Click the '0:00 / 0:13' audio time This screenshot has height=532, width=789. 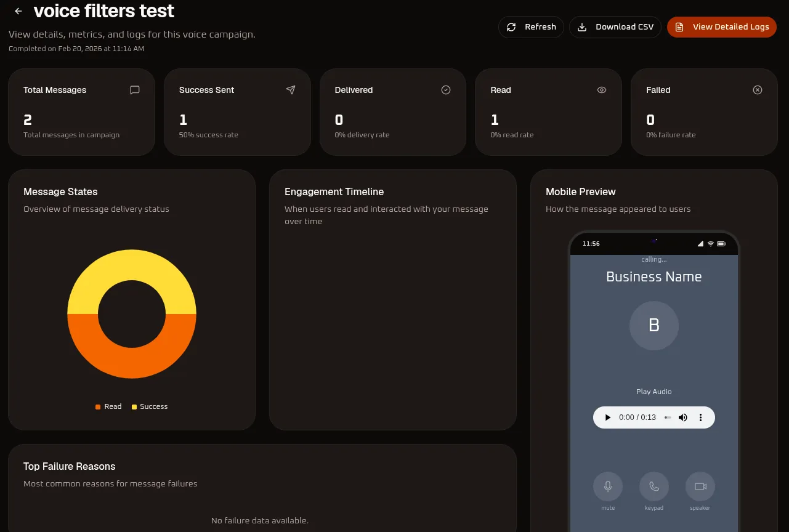click(x=637, y=417)
